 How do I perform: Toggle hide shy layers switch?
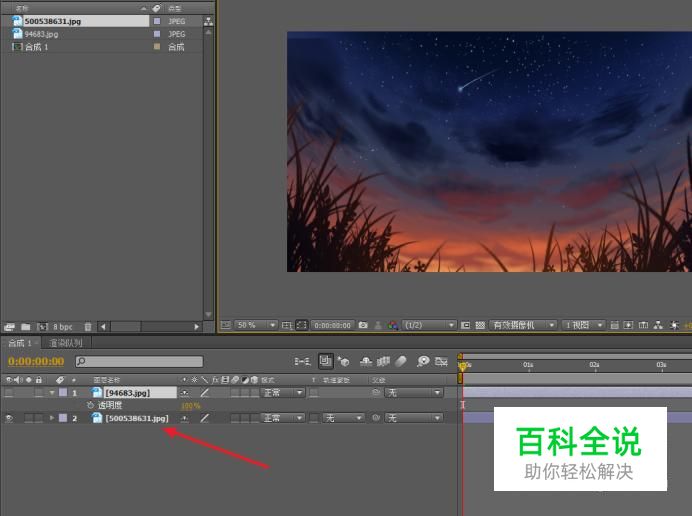[366, 362]
